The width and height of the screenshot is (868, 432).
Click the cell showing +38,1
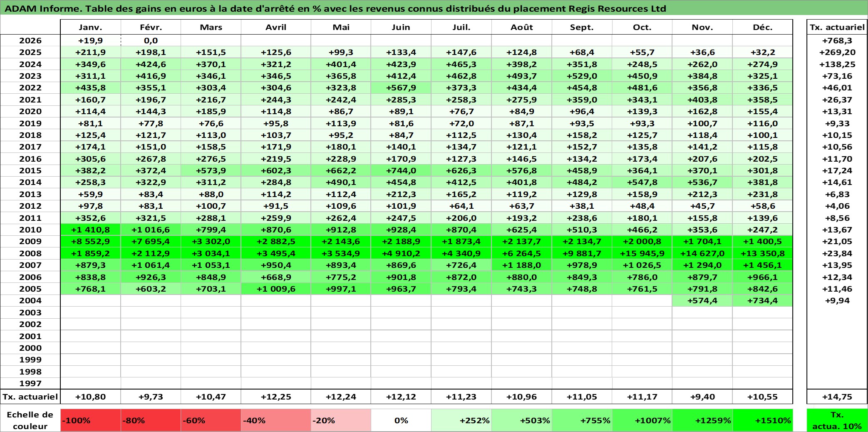pos(582,206)
